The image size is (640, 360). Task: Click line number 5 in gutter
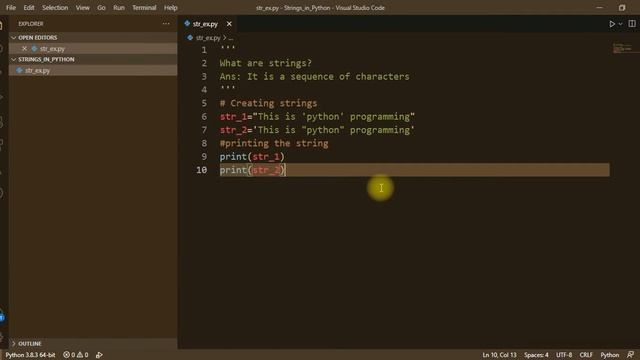click(x=204, y=103)
